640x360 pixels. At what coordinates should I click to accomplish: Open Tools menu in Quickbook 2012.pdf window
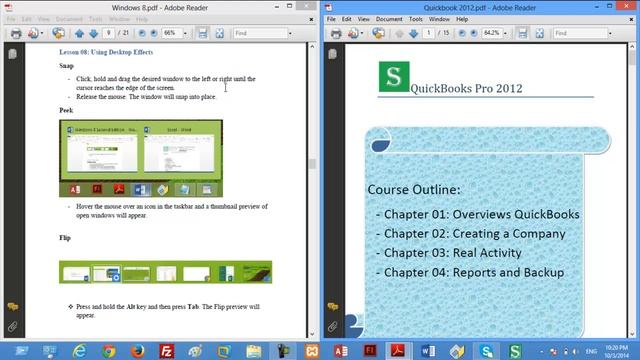point(416,19)
